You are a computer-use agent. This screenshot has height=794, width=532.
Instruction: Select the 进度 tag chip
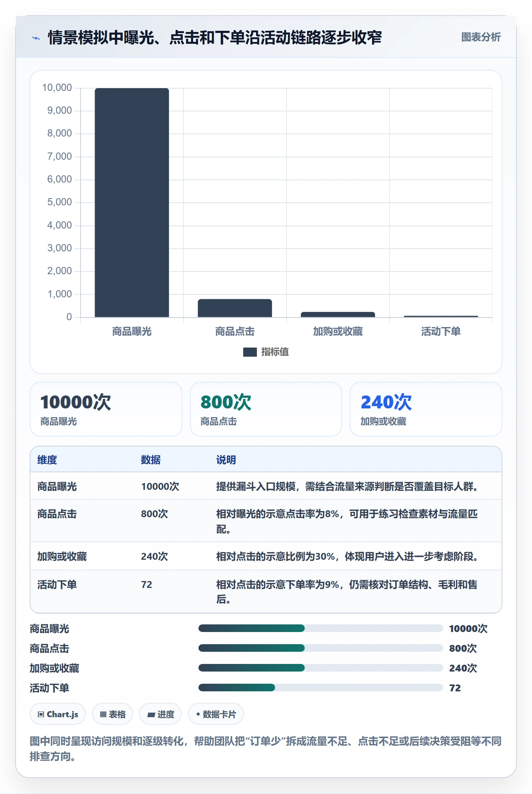coord(160,714)
